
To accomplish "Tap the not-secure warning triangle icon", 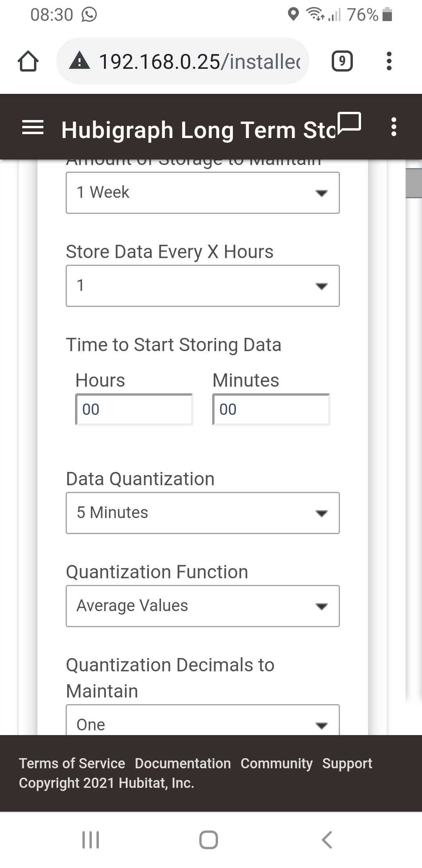I will 80,61.
